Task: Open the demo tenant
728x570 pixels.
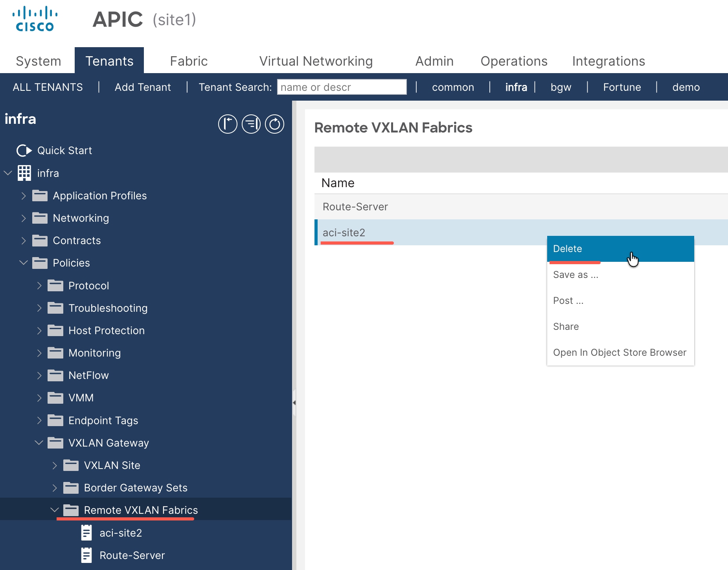Action: click(x=686, y=87)
